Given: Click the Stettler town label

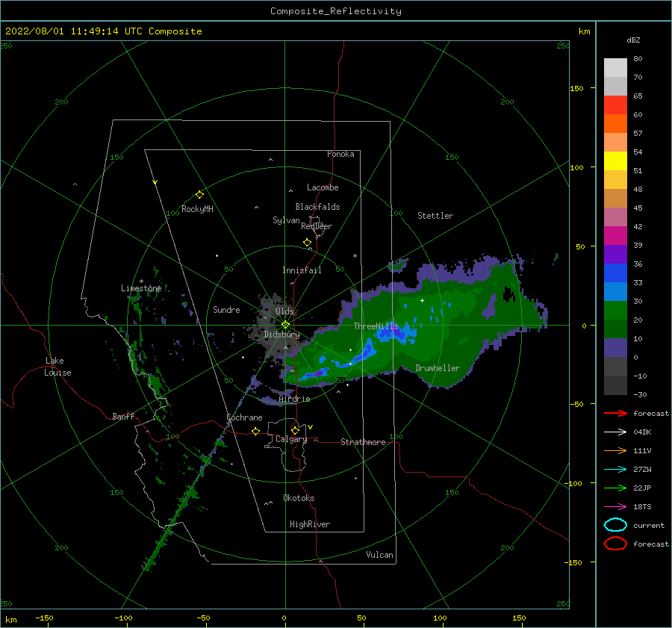Looking at the screenshot, I should [x=435, y=216].
